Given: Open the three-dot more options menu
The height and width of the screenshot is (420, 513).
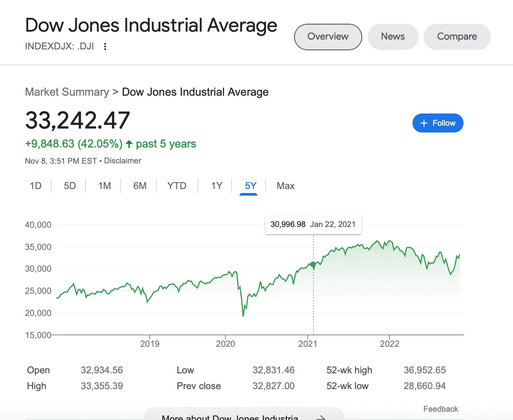Looking at the screenshot, I should point(105,47).
